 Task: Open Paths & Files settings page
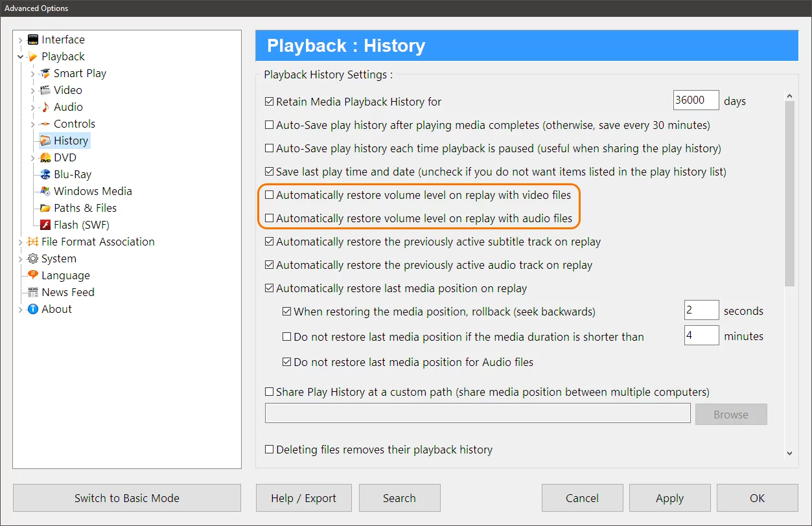[x=85, y=208]
